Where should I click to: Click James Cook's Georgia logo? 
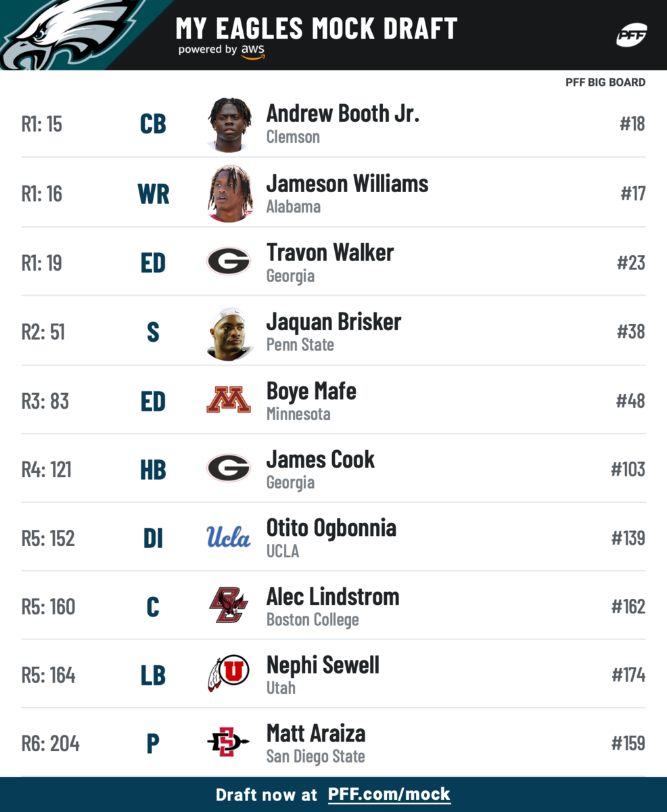[x=229, y=468]
